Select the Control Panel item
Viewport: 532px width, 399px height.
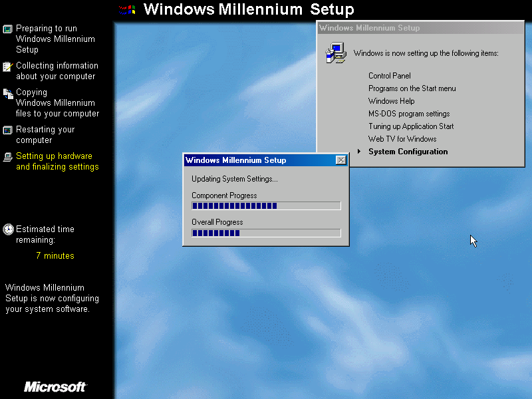coord(390,76)
